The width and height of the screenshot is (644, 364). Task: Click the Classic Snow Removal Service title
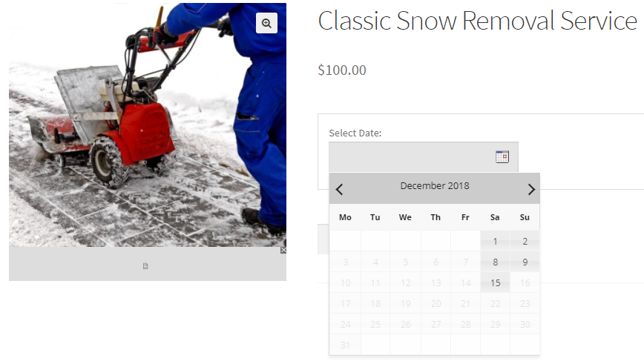pyautogui.click(x=477, y=21)
